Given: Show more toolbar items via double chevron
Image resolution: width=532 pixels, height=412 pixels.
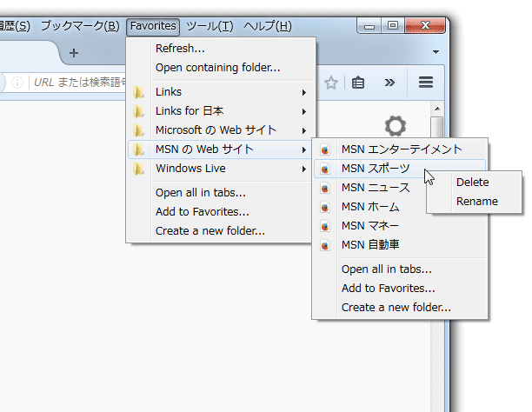Looking at the screenshot, I should tap(389, 83).
